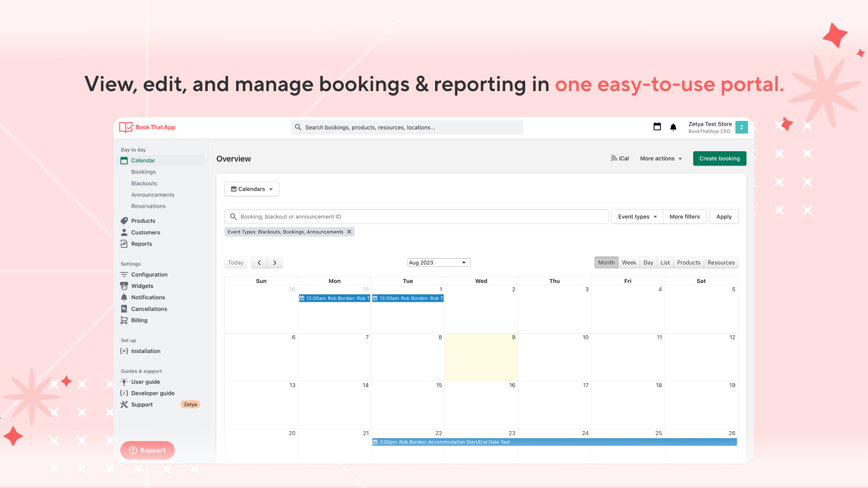This screenshot has width=868, height=488.
Task: Click the Zetya badge next to Support
Action: (x=190, y=404)
